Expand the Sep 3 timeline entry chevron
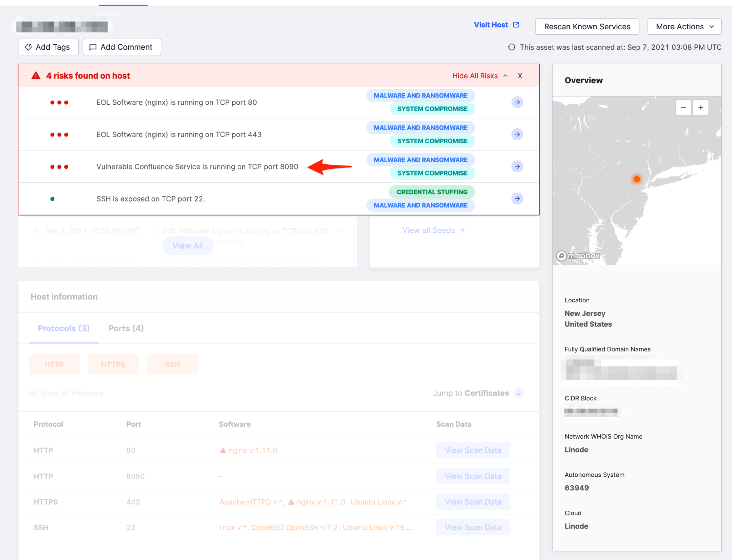This screenshot has width=732, height=560. point(339,231)
